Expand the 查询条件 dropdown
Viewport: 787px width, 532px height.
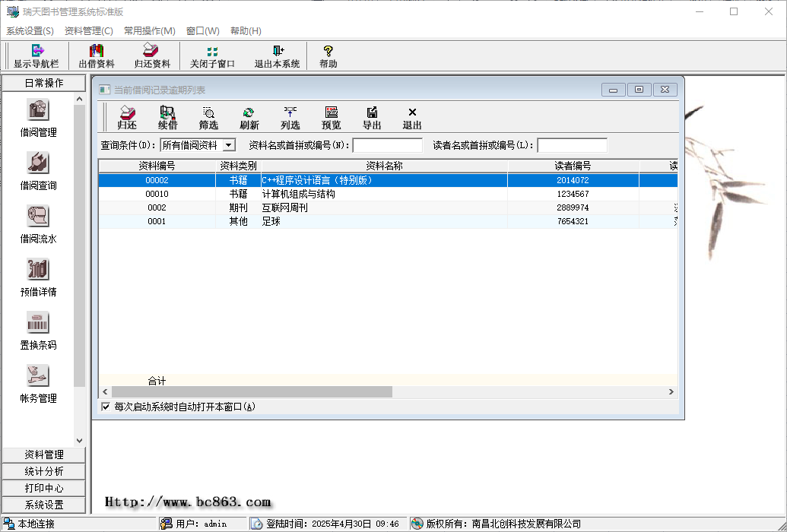click(229, 145)
